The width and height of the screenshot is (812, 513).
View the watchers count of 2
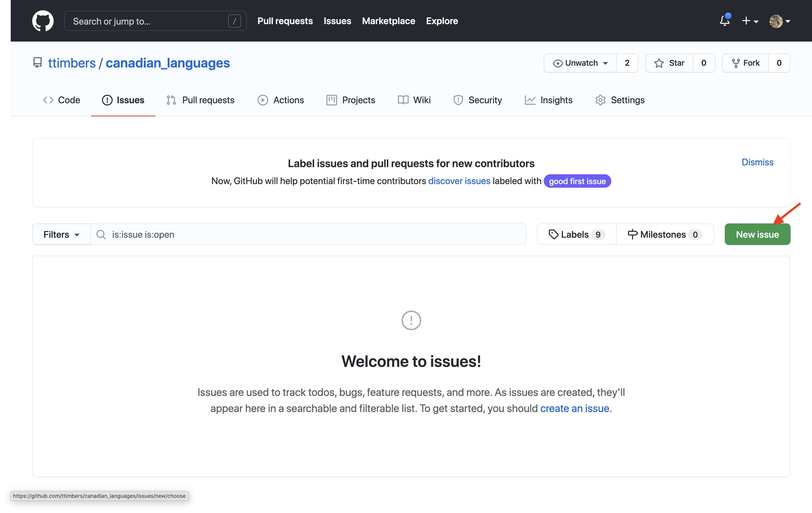click(627, 63)
